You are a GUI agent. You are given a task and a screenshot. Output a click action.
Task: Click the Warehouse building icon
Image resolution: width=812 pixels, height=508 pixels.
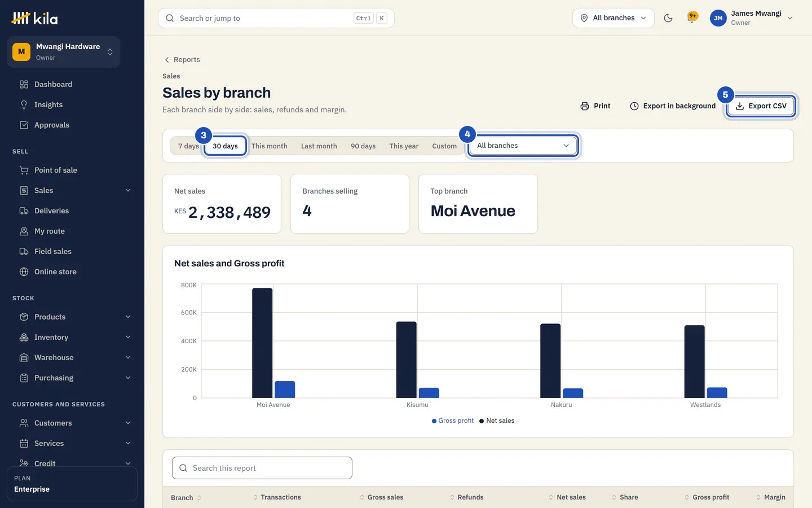pyautogui.click(x=24, y=358)
